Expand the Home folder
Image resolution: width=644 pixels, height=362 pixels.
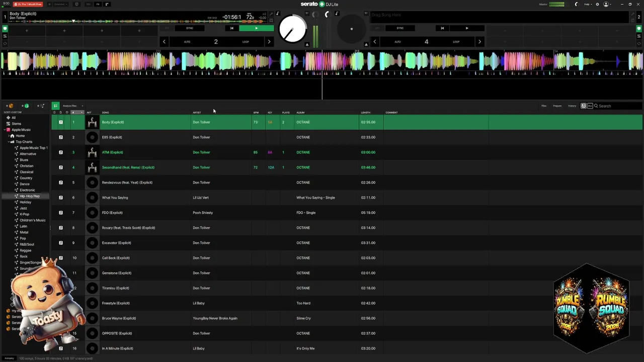(9, 136)
